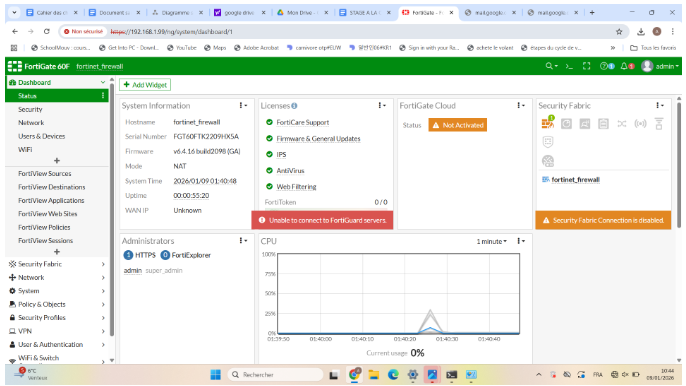Switch to the Mon Drive browser tab

click(303, 13)
